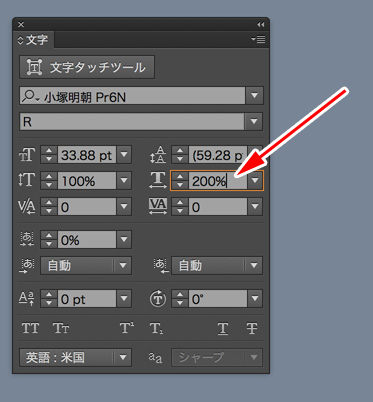Click the leading stepper arrows

pos(180,155)
